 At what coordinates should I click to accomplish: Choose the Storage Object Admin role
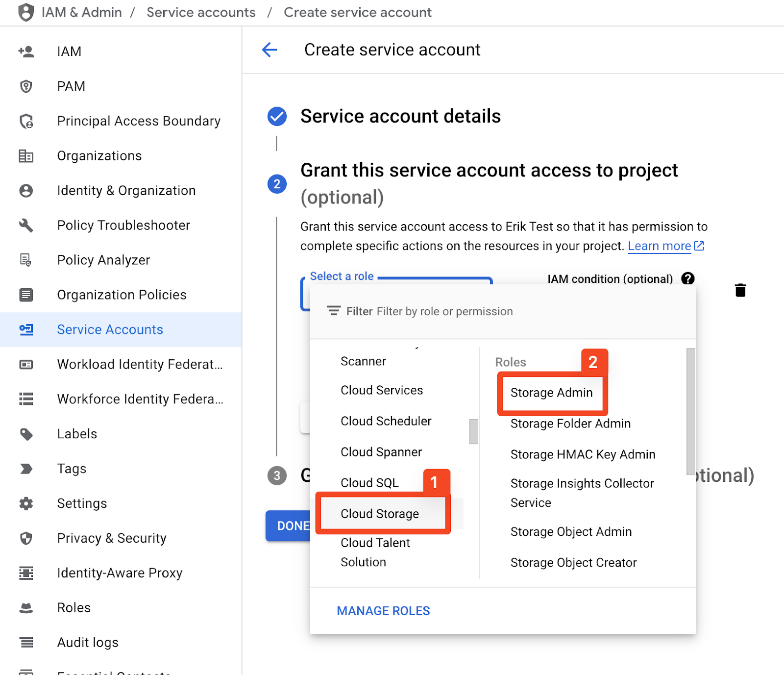[x=571, y=532]
